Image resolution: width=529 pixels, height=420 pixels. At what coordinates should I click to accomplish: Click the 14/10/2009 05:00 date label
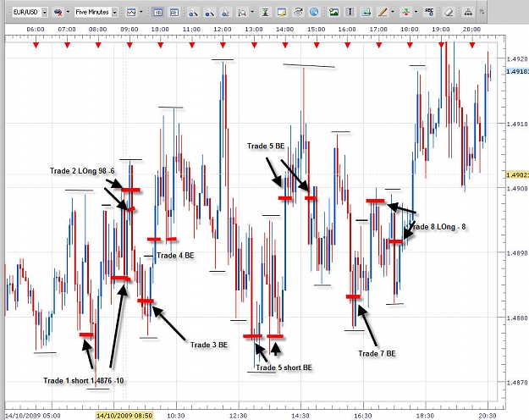pos(33,415)
